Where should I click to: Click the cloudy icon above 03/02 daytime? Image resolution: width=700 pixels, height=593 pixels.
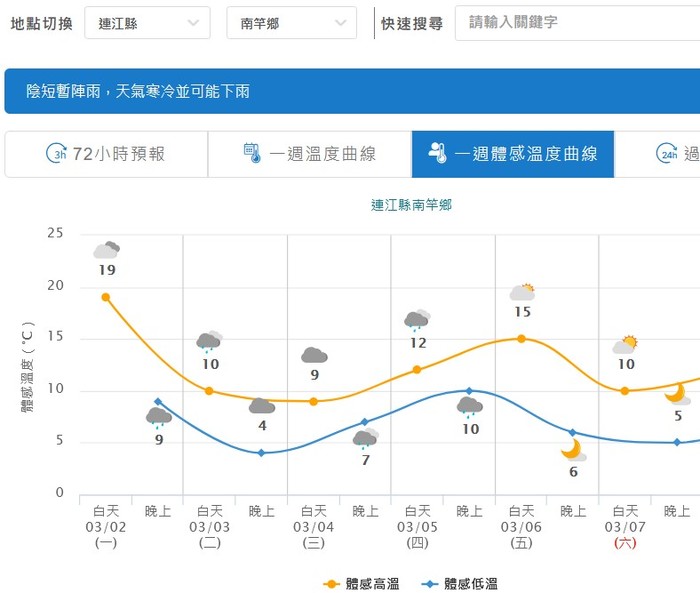[x=106, y=250]
